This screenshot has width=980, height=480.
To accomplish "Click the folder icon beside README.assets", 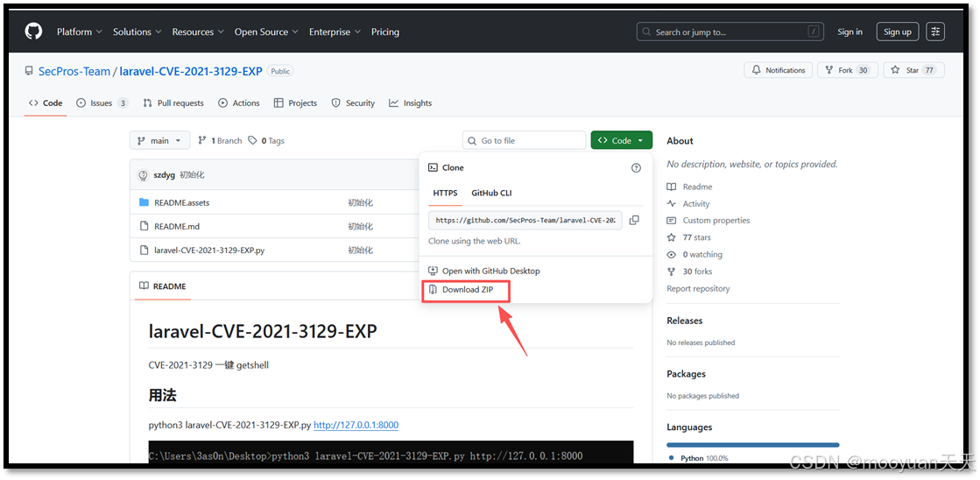I will [x=144, y=202].
